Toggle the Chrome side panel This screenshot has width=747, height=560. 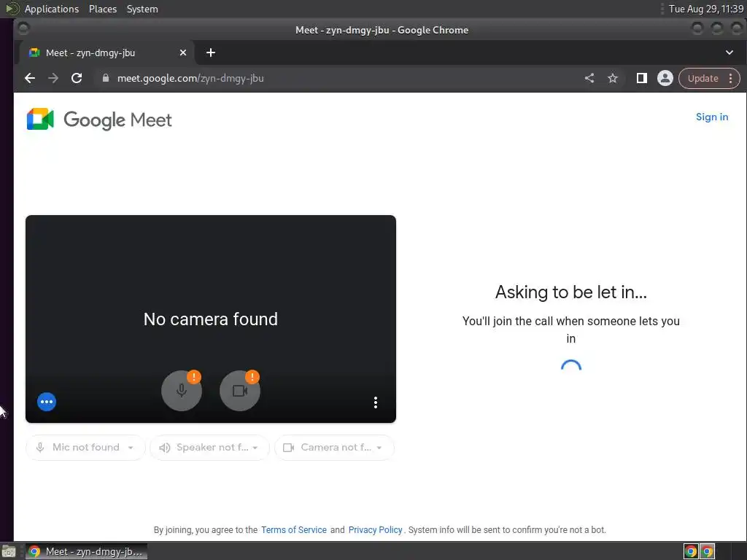[x=642, y=78]
